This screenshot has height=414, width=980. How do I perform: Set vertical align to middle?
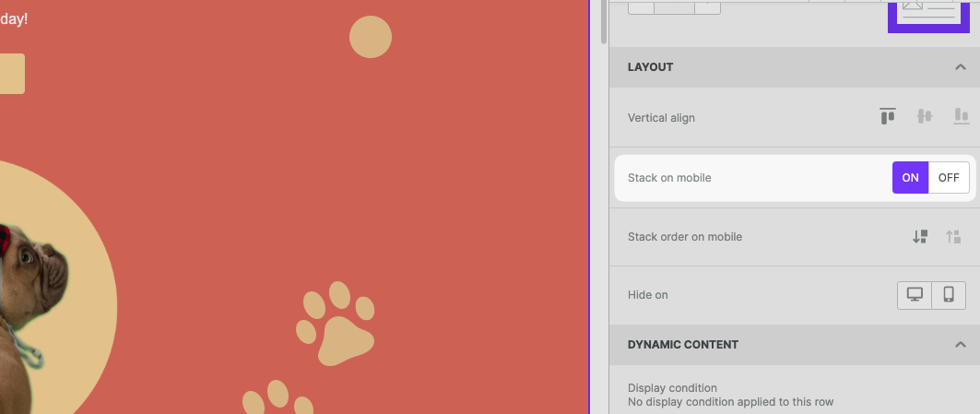pyautogui.click(x=925, y=117)
